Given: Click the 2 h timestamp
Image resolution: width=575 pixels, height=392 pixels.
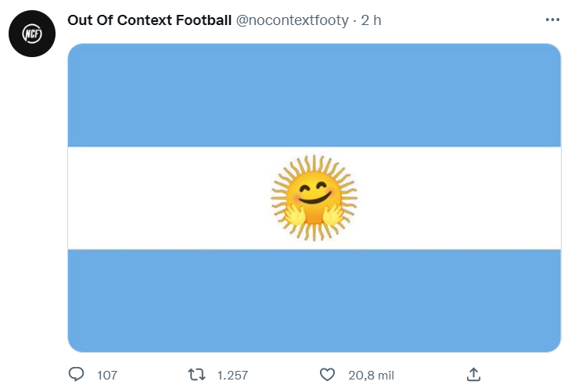Looking at the screenshot, I should (371, 20).
